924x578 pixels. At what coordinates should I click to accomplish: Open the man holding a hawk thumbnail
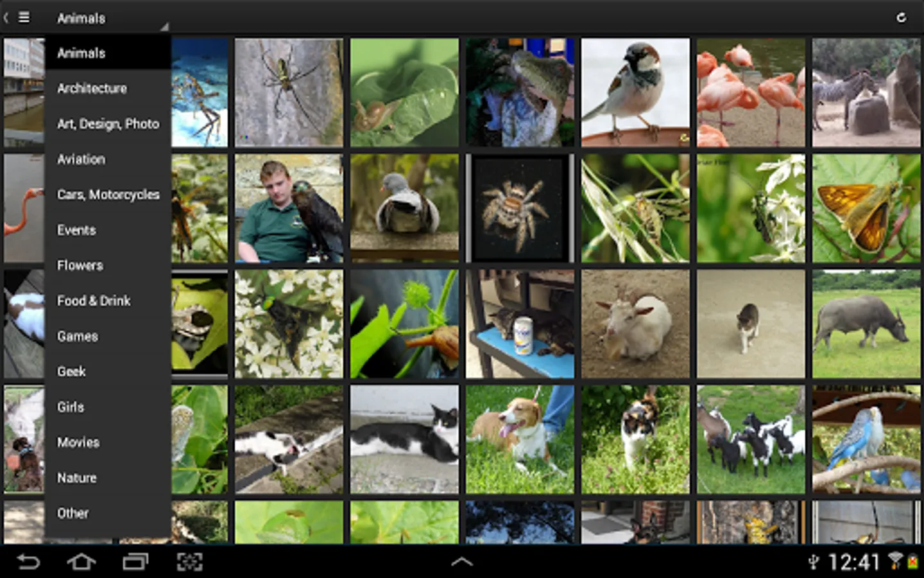pos(289,208)
